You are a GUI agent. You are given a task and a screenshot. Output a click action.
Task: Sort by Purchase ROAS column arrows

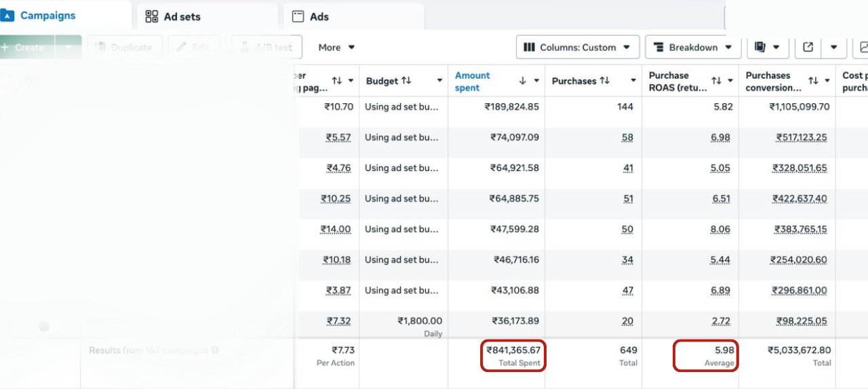[x=716, y=81]
